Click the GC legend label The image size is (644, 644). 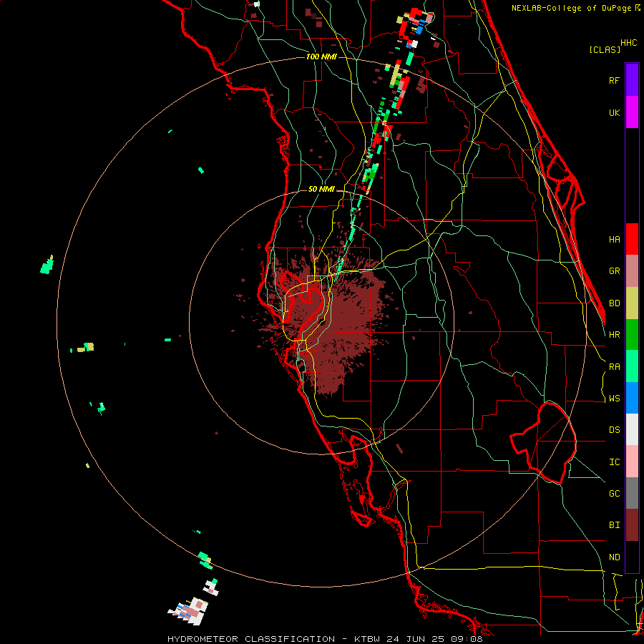[614, 494]
